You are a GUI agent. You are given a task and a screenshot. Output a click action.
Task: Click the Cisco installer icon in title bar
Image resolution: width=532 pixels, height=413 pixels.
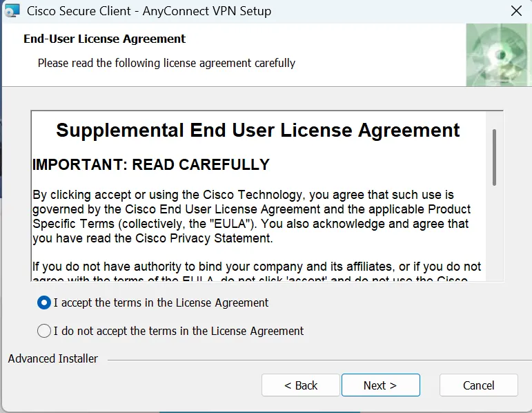12,11
